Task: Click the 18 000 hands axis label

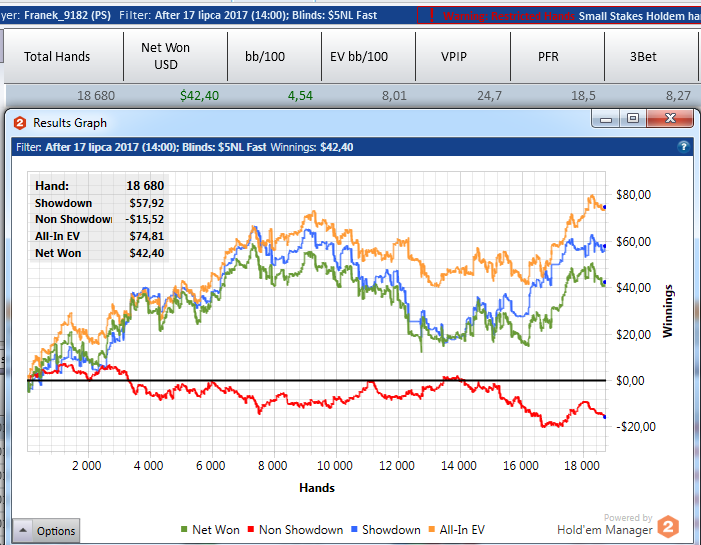Action: coord(581,466)
